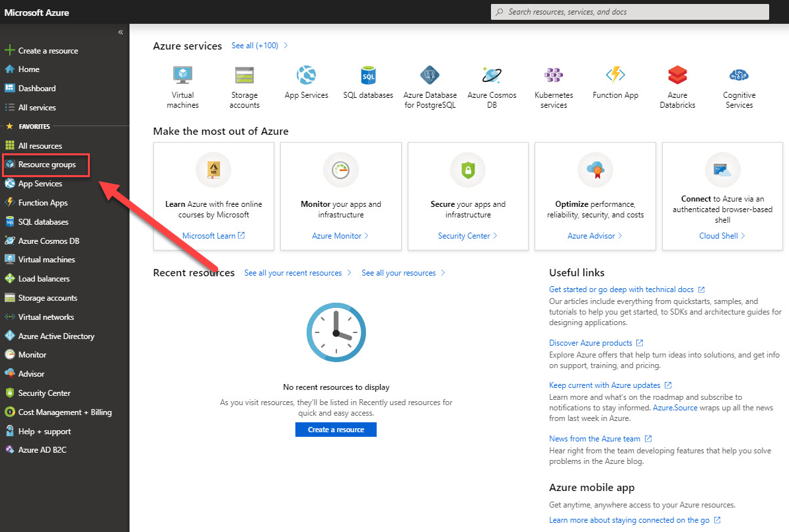
Task: Click the Load balancers icon in sidebar
Action: click(9, 278)
